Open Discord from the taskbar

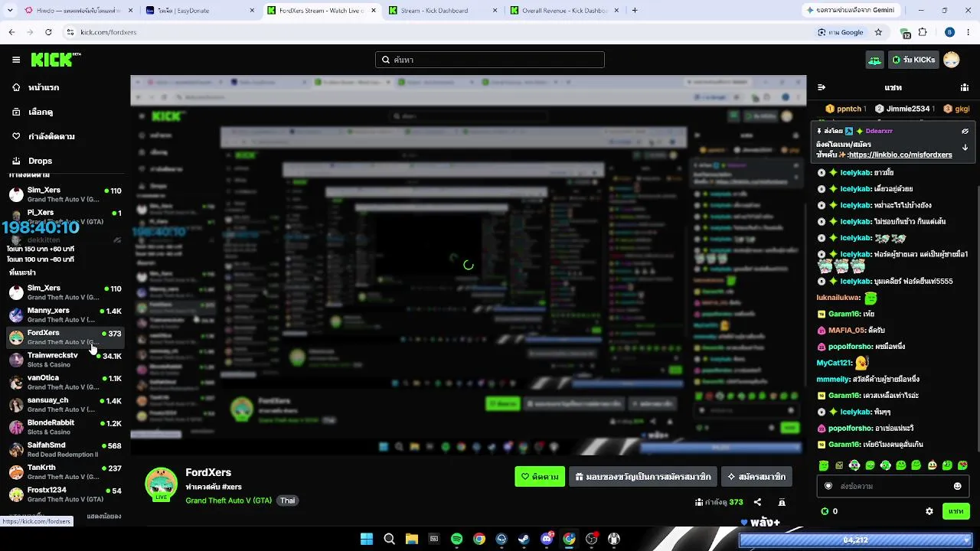(x=547, y=539)
